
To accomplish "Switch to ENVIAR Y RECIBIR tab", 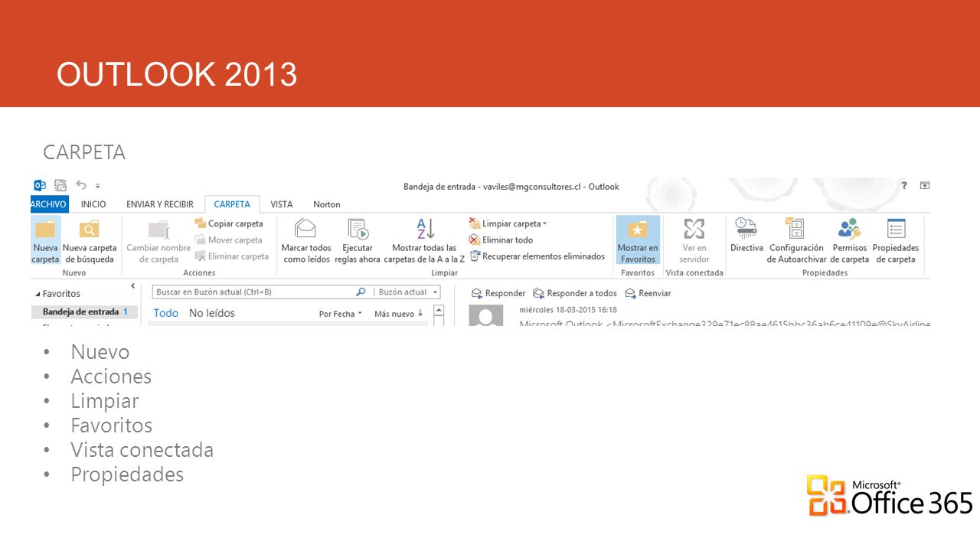I will pyautogui.click(x=160, y=204).
